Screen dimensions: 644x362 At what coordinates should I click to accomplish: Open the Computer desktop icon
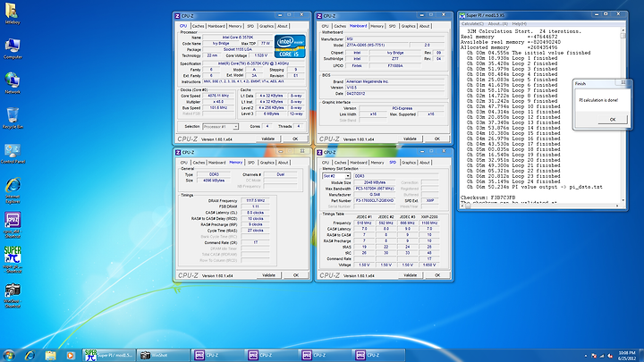(13, 49)
